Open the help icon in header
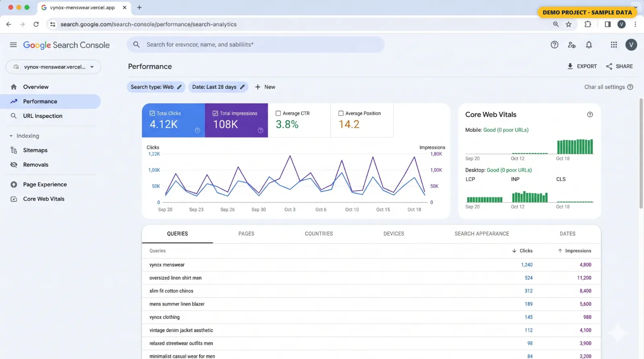 point(554,45)
